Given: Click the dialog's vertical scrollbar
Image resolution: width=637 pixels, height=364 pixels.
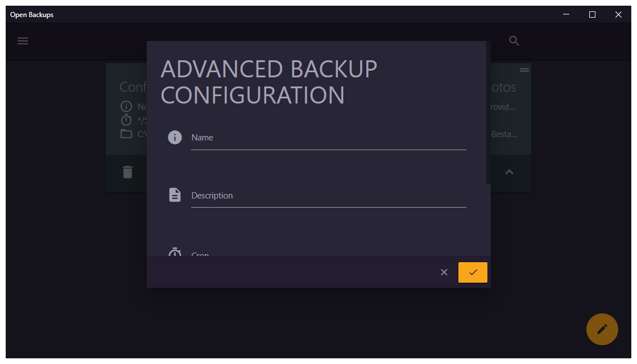Looking at the screenshot, I should (x=488, y=114).
